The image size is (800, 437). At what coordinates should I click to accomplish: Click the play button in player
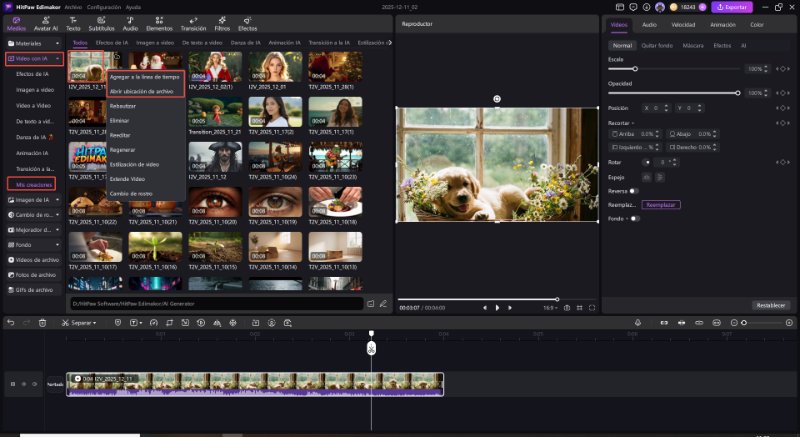coord(497,308)
